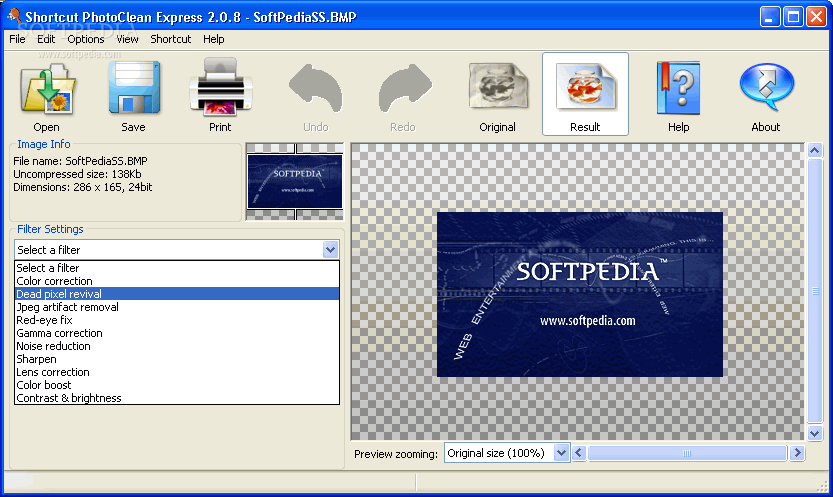Click the application icon in the title bar
The width and height of the screenshot is (833, 497).
pyautogui.click(x=14, y=16)
